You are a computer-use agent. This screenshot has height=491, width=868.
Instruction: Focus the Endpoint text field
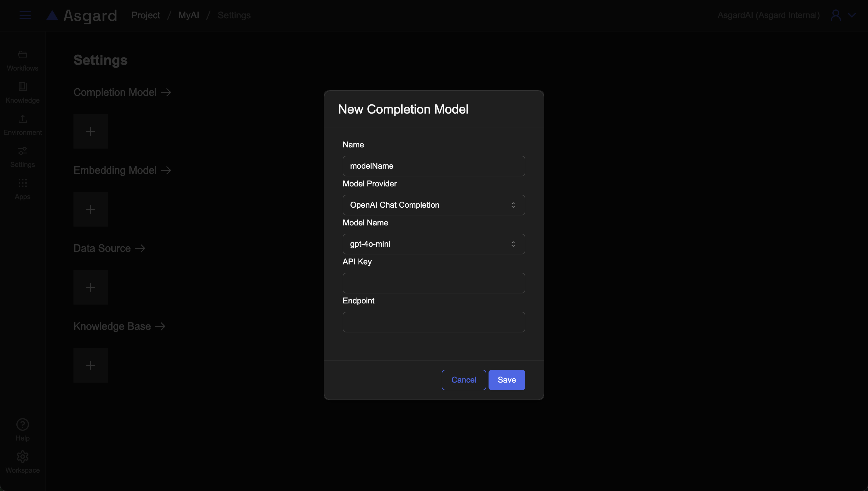(434, 322)
